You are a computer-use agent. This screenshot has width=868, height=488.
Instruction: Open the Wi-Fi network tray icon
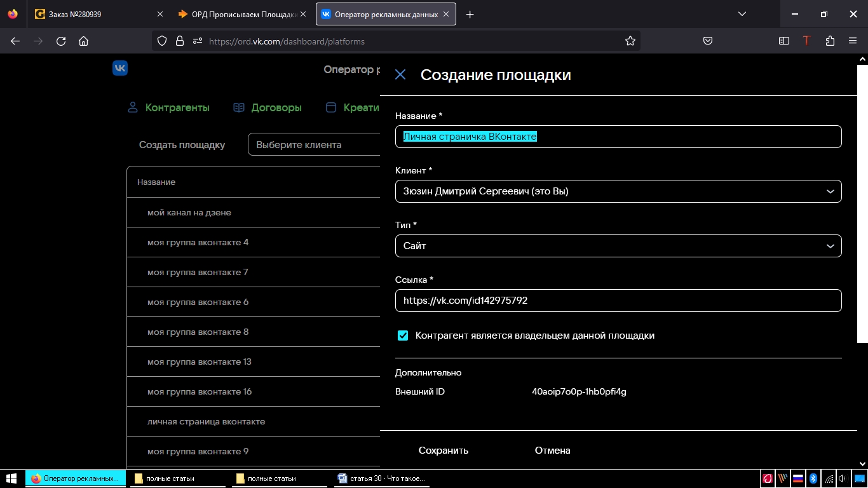(829, 478)
